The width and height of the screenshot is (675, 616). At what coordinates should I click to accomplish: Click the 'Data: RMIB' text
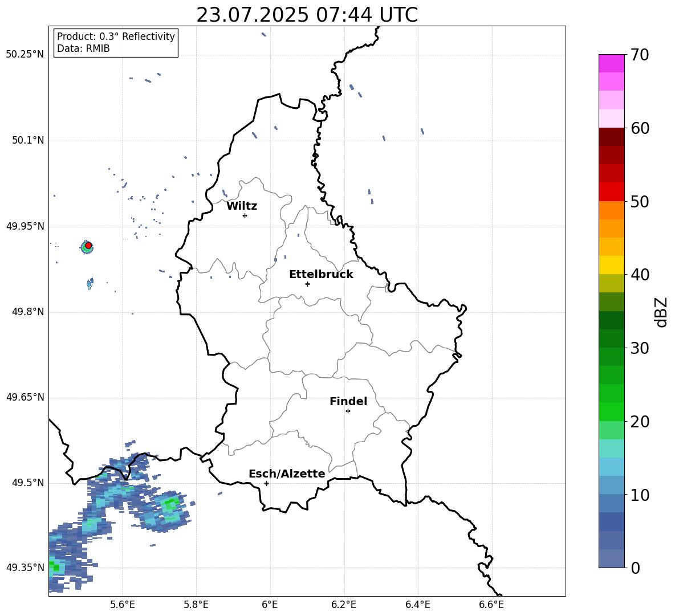(83, 48)
